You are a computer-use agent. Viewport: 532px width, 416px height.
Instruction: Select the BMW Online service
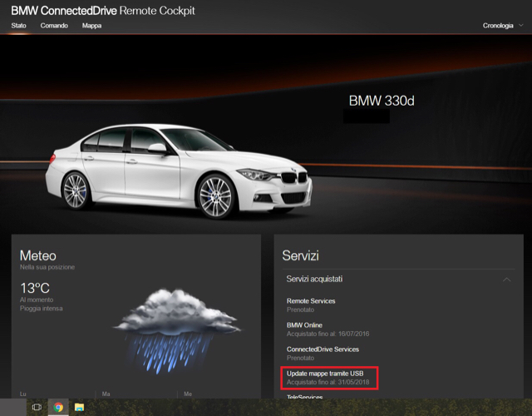coord(304,325)
